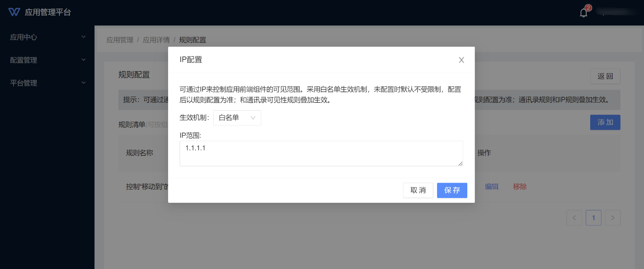
Task: Expand 应用中心 sidebar menu
Action: (47, 37)
